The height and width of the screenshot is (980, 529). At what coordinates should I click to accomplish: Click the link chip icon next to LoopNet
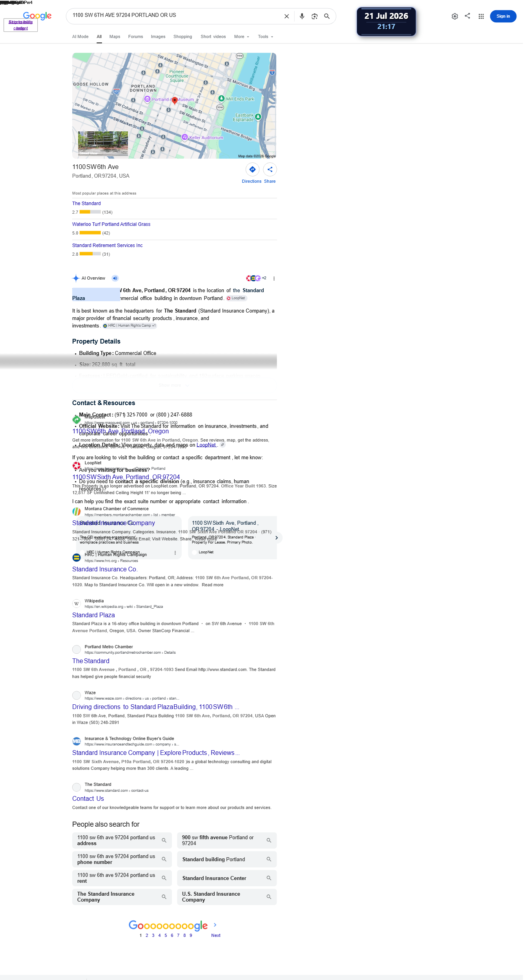pyautogui.click(x=223, y=445)
